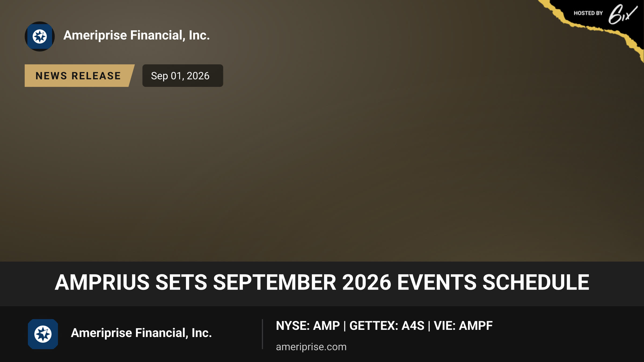644x362 pixels.
Task: Click the Sep 01, 2026 date badge
Action: point(182,76)
